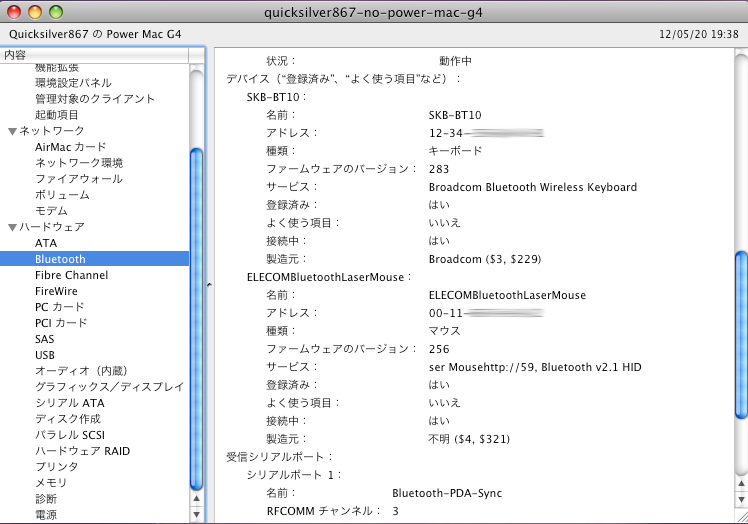Collapse the ネットワーク disclosure triangle
The image size is (748, 524).
(x=12, y=131)
